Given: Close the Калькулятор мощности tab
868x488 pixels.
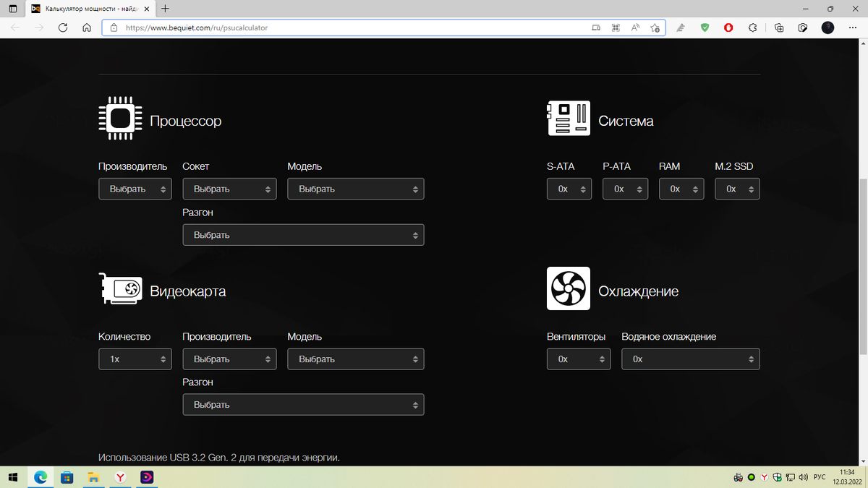Looking at the screenshot, I should pos(146,9).
